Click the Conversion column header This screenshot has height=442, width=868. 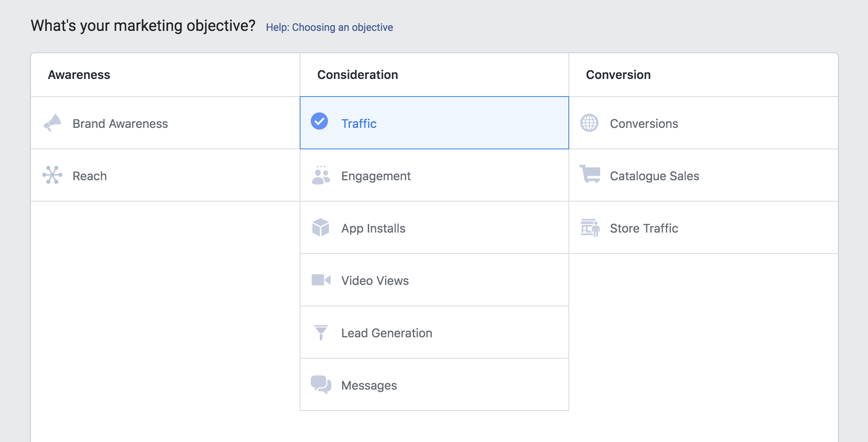click(x=618, y=75)
